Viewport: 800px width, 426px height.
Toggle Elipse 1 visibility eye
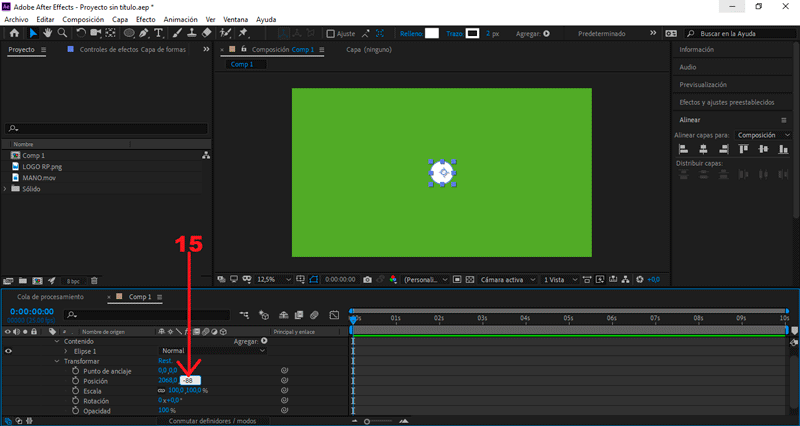click(8, 351)
